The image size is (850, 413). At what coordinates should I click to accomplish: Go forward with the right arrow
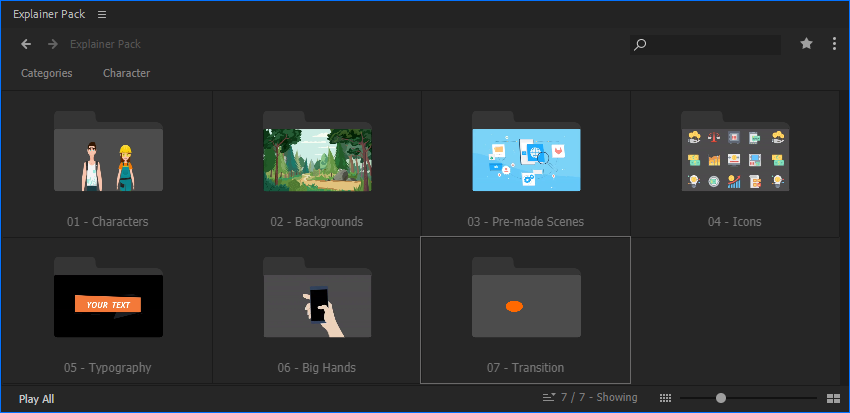[53, 44]
